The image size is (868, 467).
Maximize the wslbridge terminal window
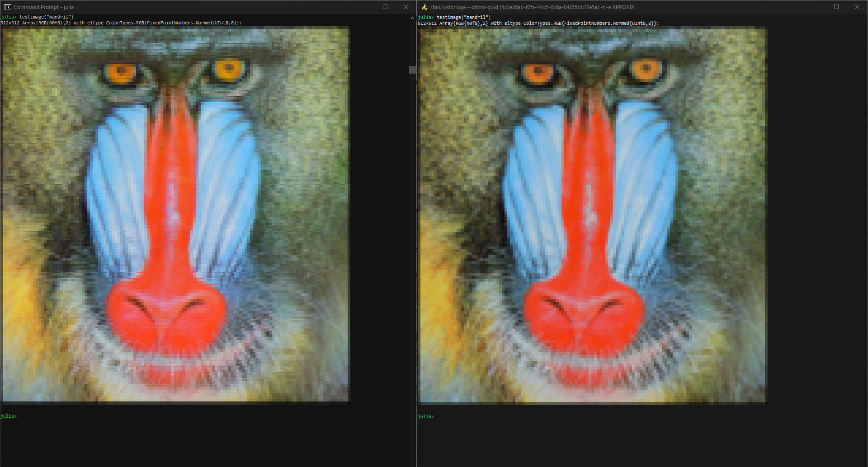point(836,7)
